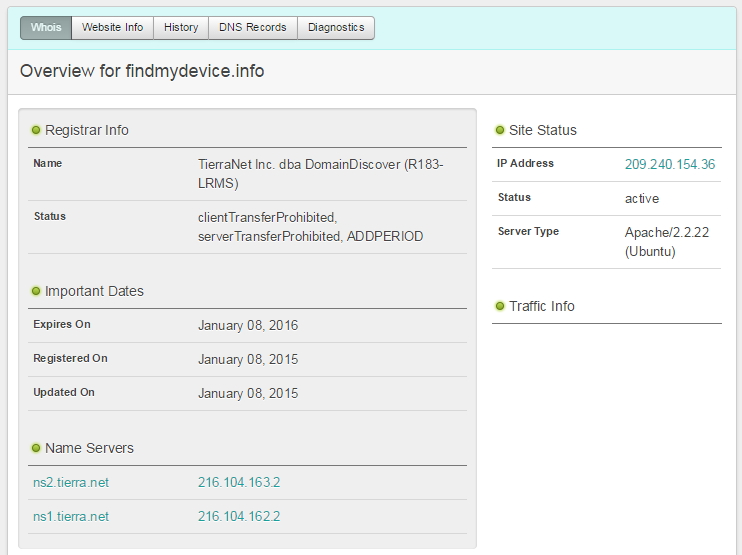Image resolution: width=742 pixels, height=555 pixels.
Task: Open the 216.104.162.2 IP link
Action: coord(239,517)
